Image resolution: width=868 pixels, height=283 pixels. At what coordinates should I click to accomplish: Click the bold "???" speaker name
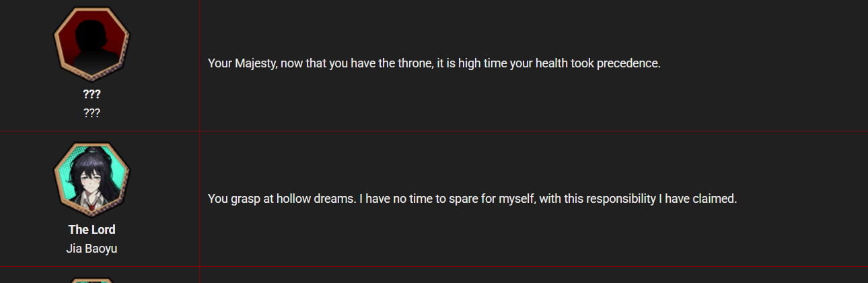pyautogui.click(x=92, y=94)
